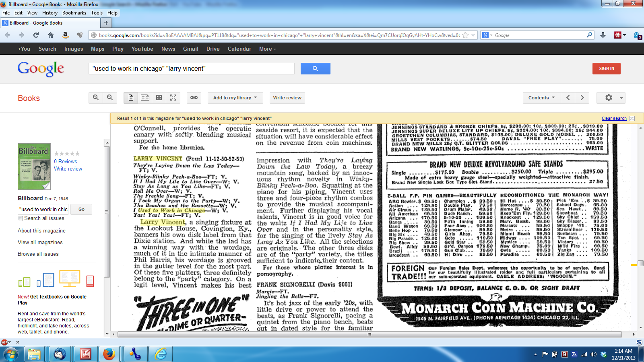Bookmark this page with the star icon
The height and width of the screenshot is (362, 644).
[x=465, y=35]
